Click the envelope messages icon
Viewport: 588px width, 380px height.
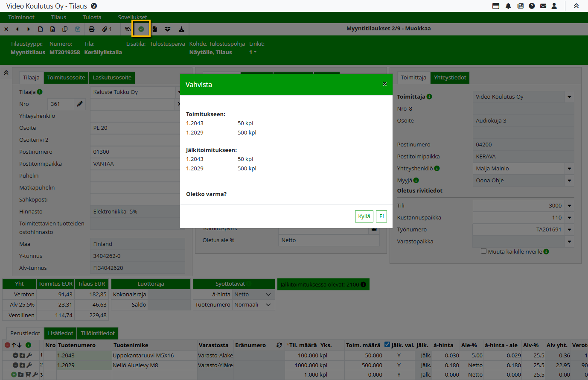(x=543, y=6)
